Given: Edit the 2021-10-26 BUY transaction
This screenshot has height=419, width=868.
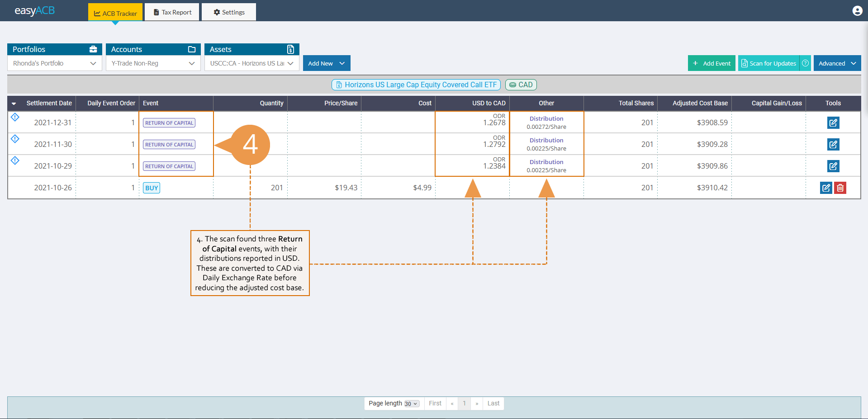Looking at the screenshot, I should 825,188.
